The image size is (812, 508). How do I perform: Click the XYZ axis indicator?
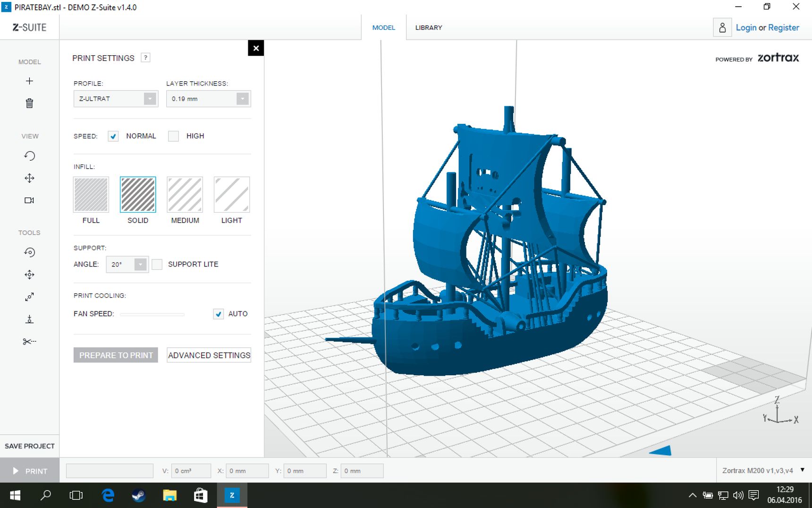tap(780, 410)
